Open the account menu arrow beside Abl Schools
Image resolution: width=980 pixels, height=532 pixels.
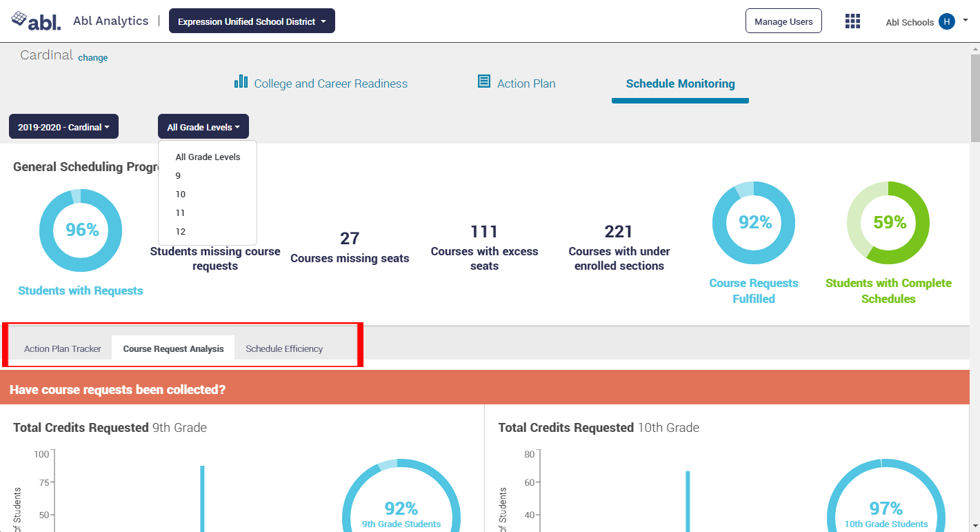[965, 20]
